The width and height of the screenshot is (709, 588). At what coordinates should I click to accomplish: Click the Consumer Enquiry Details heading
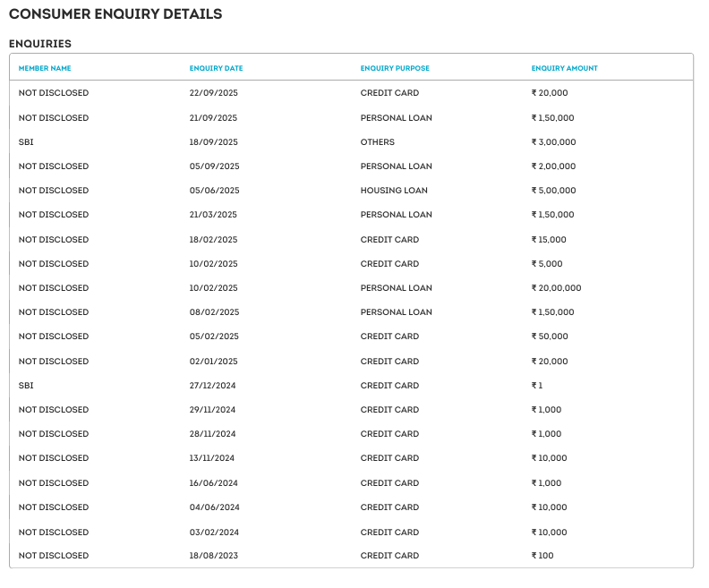point(115,14)
